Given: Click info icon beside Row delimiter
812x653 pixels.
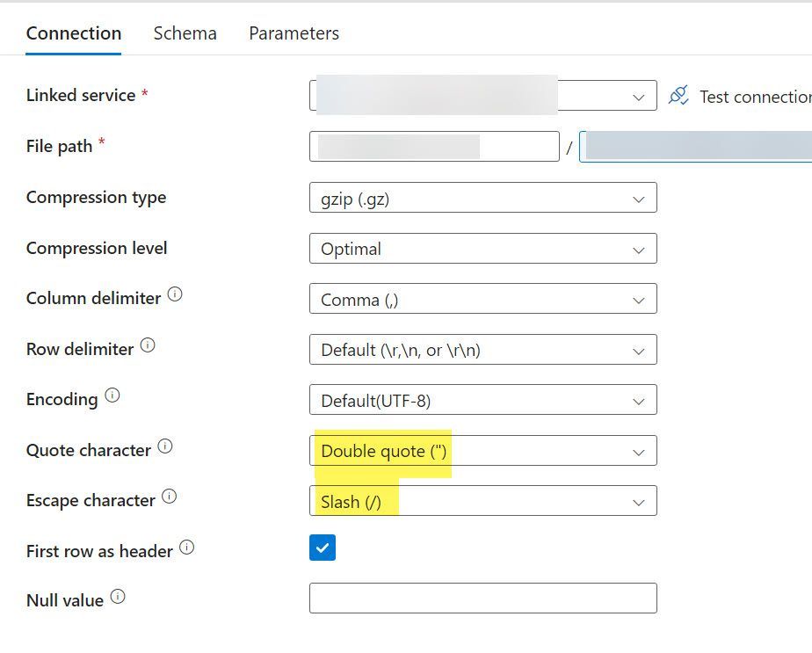Looking at the screenshot, I should (x=148, y=345).
